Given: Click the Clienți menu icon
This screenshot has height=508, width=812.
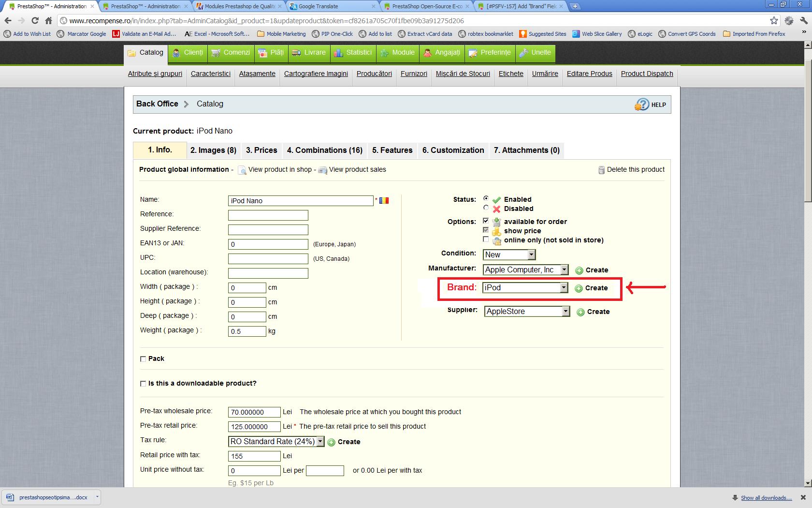Looking at the screenshot, I should (x=176, y=53).
